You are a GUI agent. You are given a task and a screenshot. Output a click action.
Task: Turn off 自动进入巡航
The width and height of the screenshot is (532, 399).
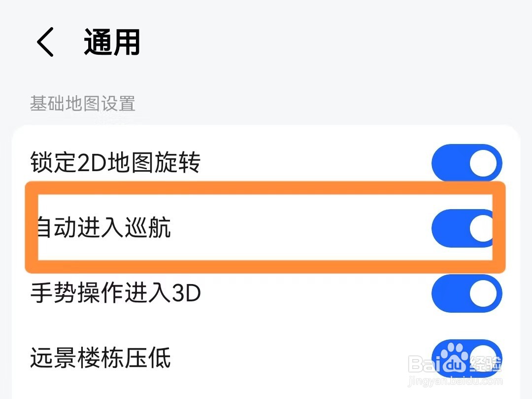[x=463, y=228]
